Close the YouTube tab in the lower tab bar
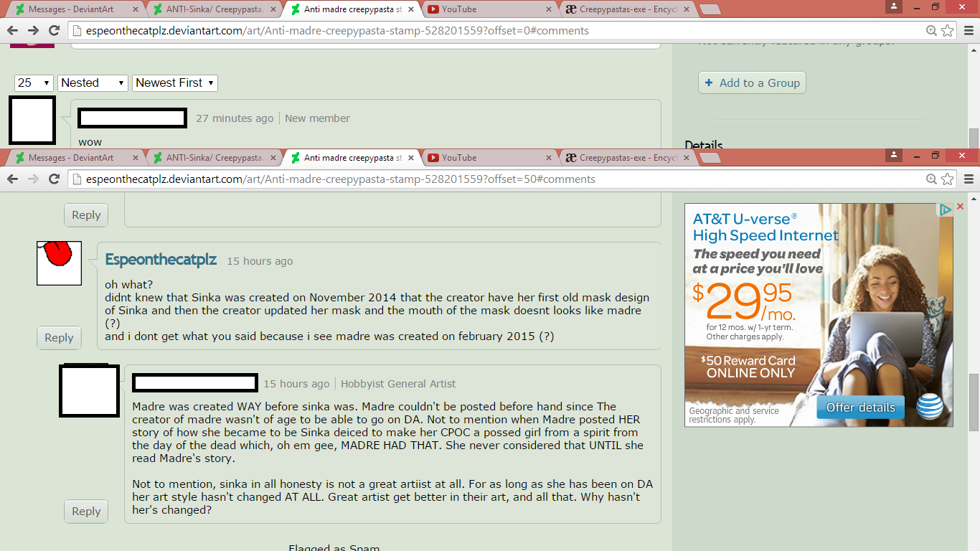The height and width of the screenshot is (551, 980). pyautogui.click(x=548, y=158)
